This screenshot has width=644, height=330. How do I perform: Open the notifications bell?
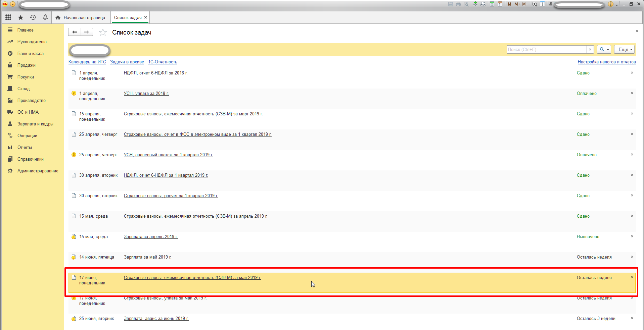click(45, 17)
